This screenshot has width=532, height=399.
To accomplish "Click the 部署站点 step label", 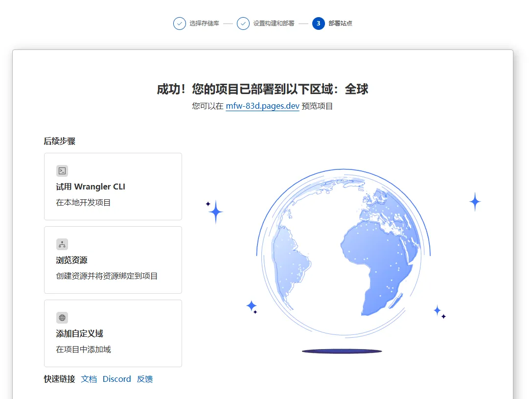I will pos(341,23).
